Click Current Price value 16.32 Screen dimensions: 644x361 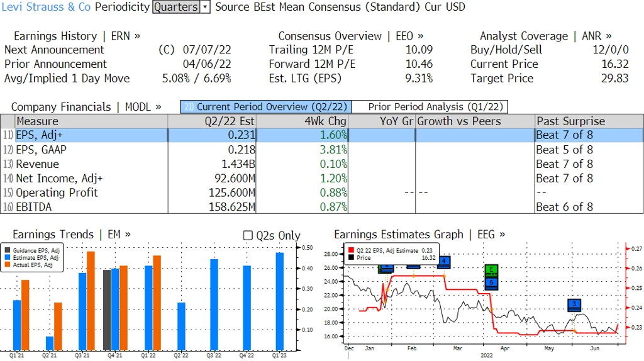pos(615,64)
